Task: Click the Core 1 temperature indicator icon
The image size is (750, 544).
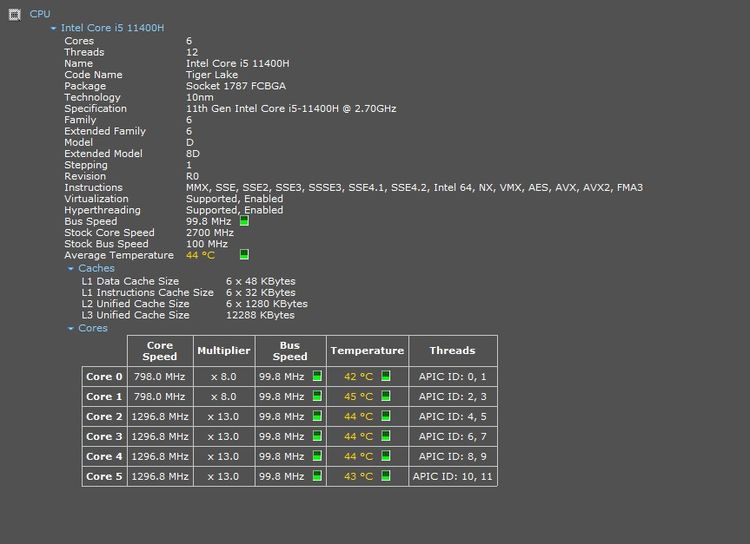Action: click(x=386, y=397)
